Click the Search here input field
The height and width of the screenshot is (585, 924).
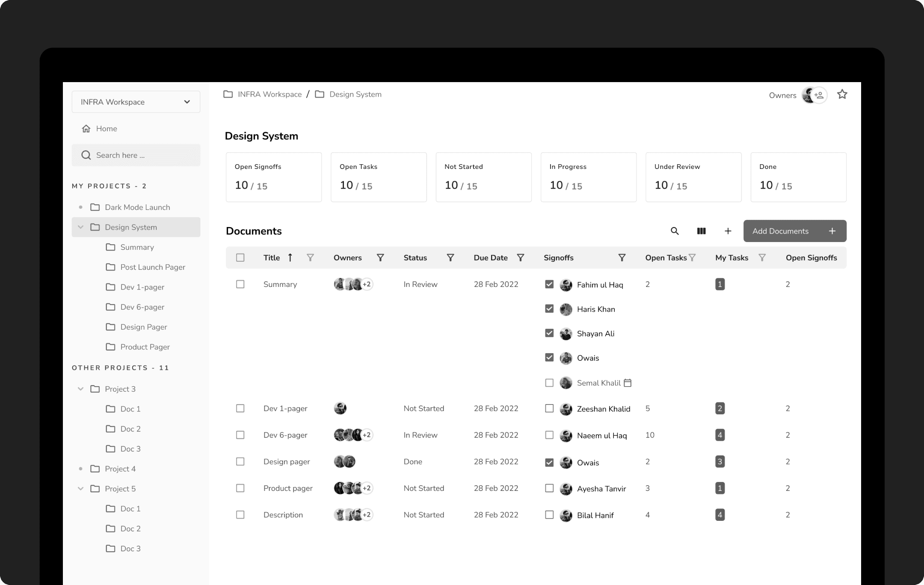point(141,155)
